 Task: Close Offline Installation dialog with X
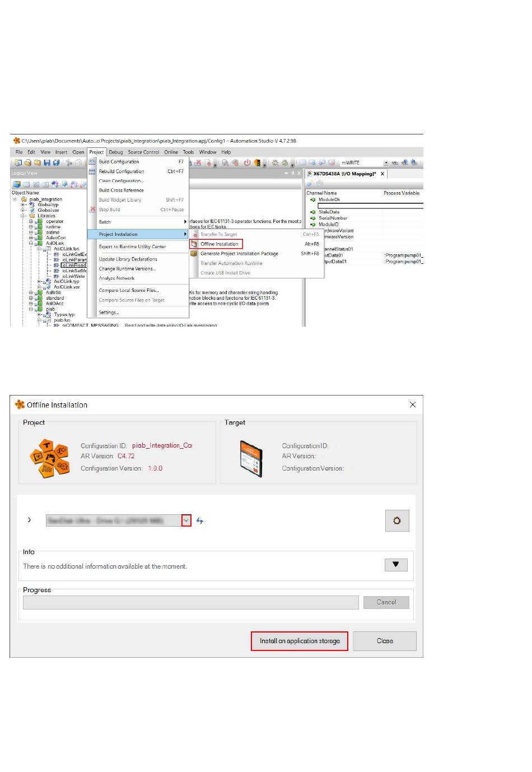pyautogui.click(x=413, y=404)
